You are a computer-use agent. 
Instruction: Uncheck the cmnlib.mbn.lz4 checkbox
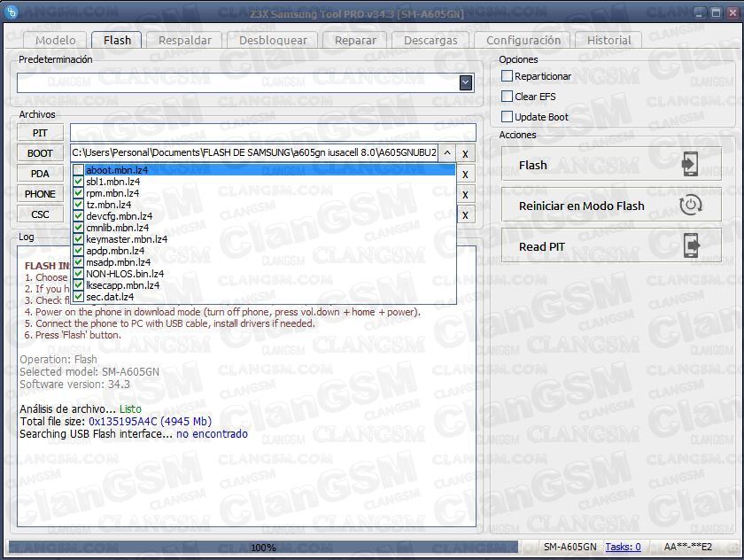(x=79, y=228)
